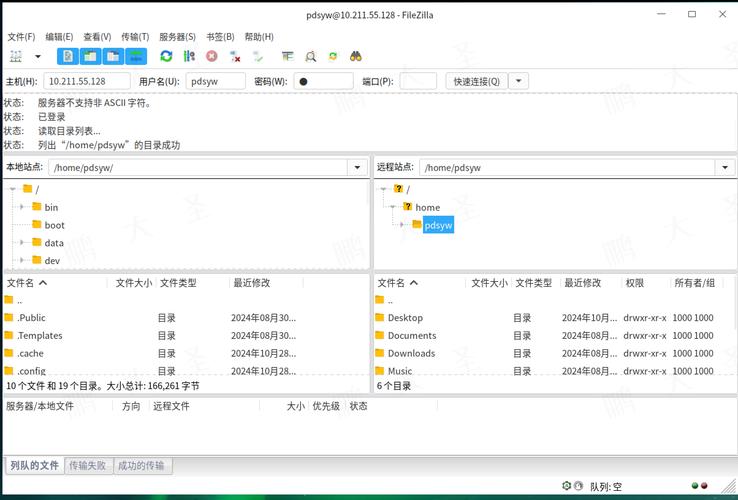
Task: Open the Site Manager dropdown arrow
Action: point(38,57)
